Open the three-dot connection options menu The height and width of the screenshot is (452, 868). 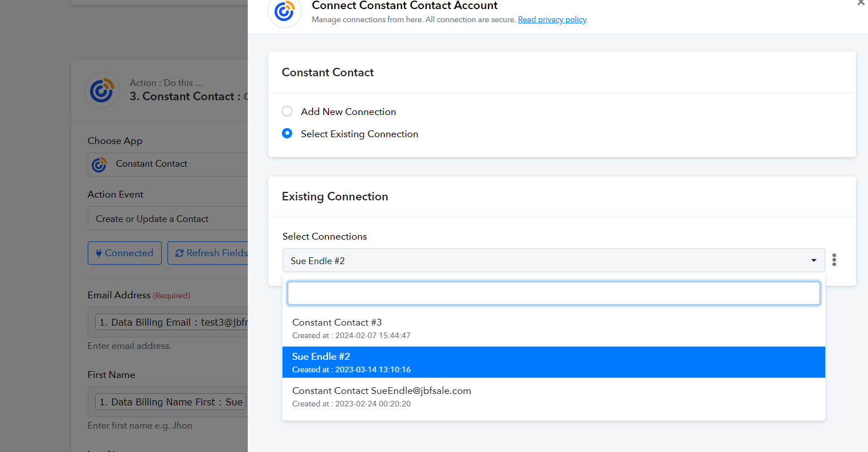(834, 260)
